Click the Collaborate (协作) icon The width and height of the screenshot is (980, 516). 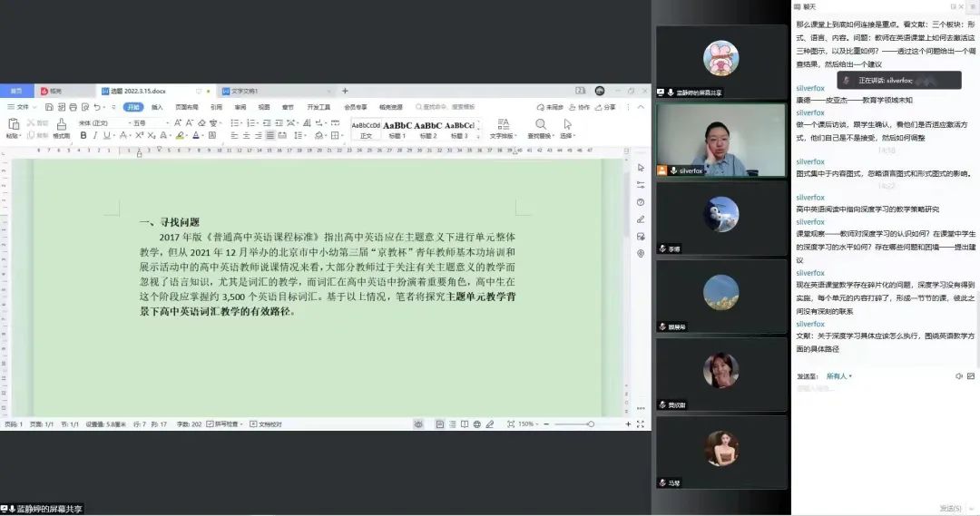click(x=579, y=107)
